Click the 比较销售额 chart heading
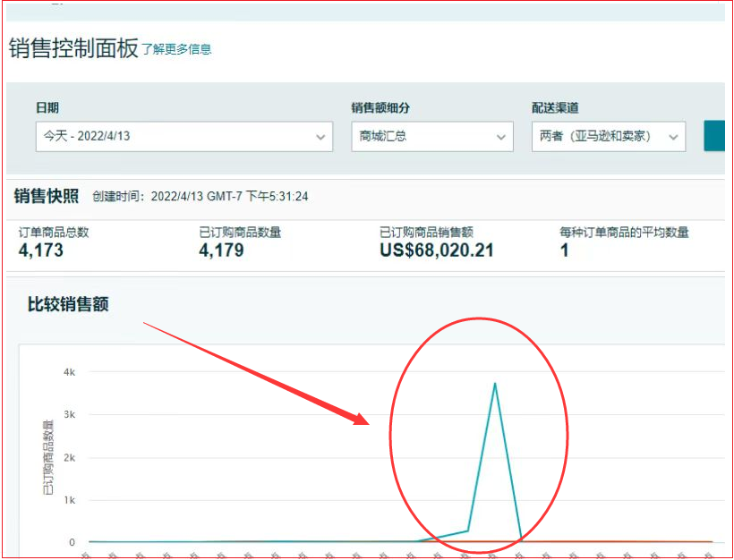Screen dimensions: 734x560 point(68,304)
